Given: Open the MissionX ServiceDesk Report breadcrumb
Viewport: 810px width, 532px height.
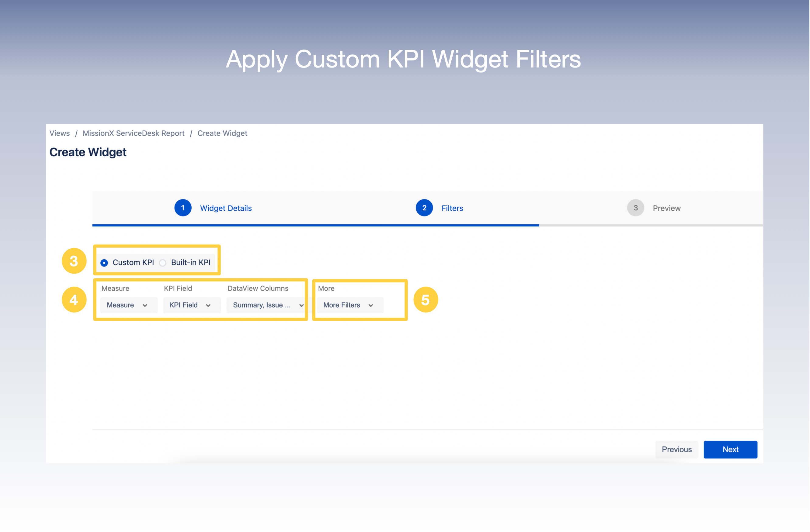Looking at the screenshot, I should click(134, 133).
